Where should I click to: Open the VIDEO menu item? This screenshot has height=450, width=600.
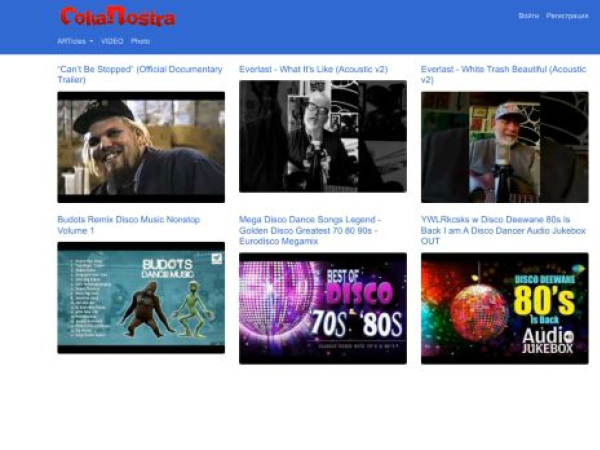(x=112, y=41)
